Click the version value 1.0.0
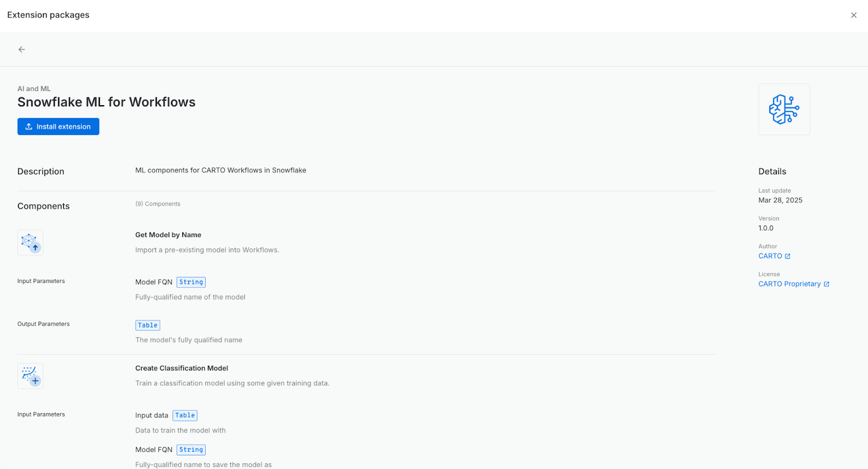This screenshot has width=868, height=469. pos(766,228)
